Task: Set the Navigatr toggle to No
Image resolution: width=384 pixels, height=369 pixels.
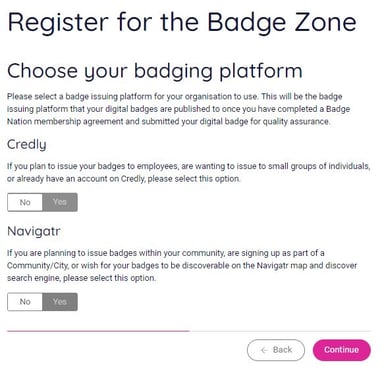Action: pyautogui.click(x=25, y=302)
